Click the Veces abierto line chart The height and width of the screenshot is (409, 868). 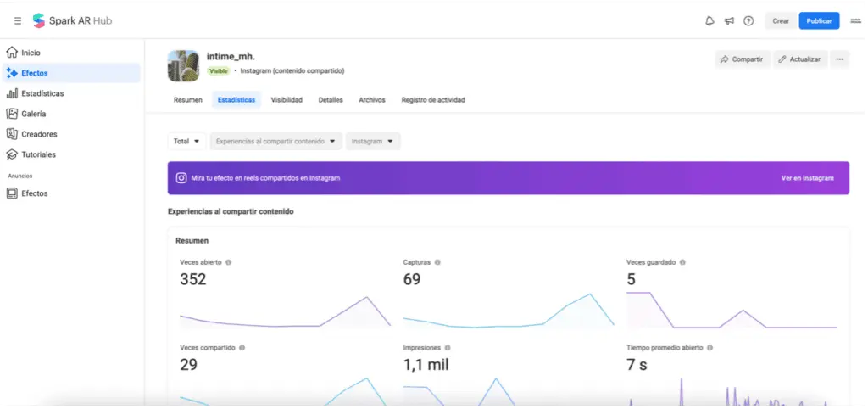coord(285,312)
